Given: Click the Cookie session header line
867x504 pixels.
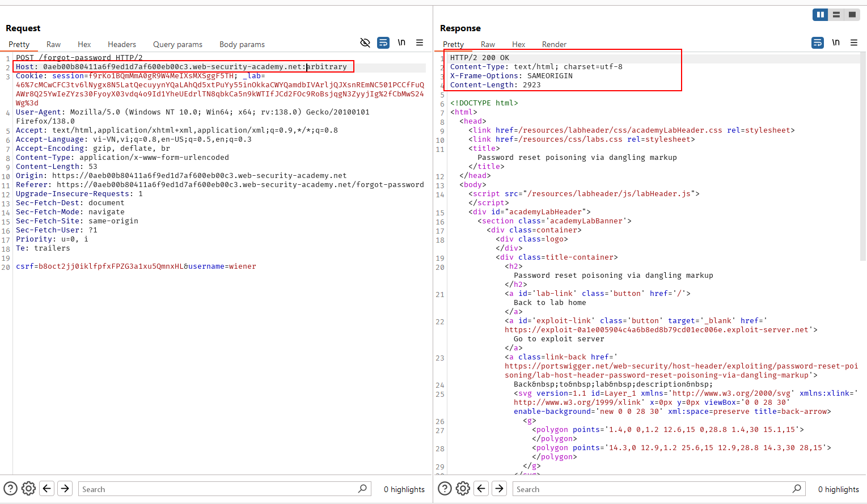Looking at the screenshot, I should tap(220, 90).
